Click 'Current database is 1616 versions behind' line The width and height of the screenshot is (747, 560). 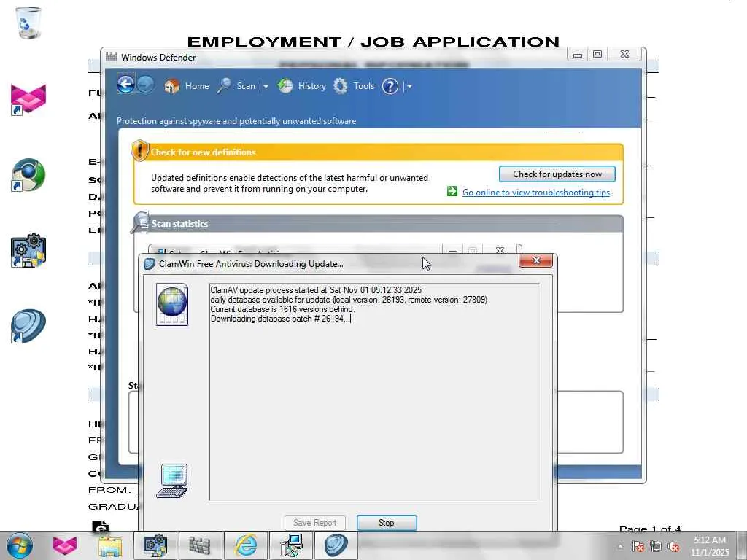pos(282,309)
